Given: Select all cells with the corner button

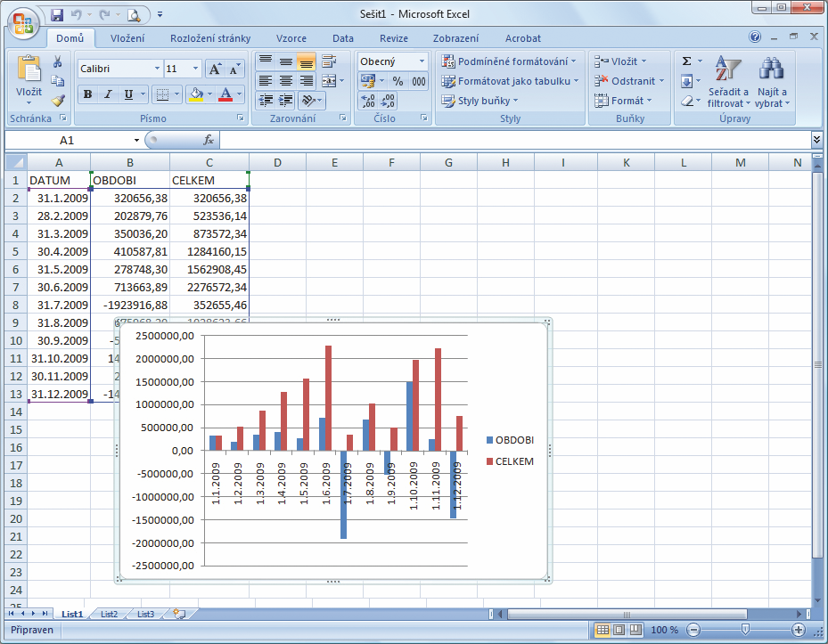Looking at the screenshot, I should click(16, 162).
